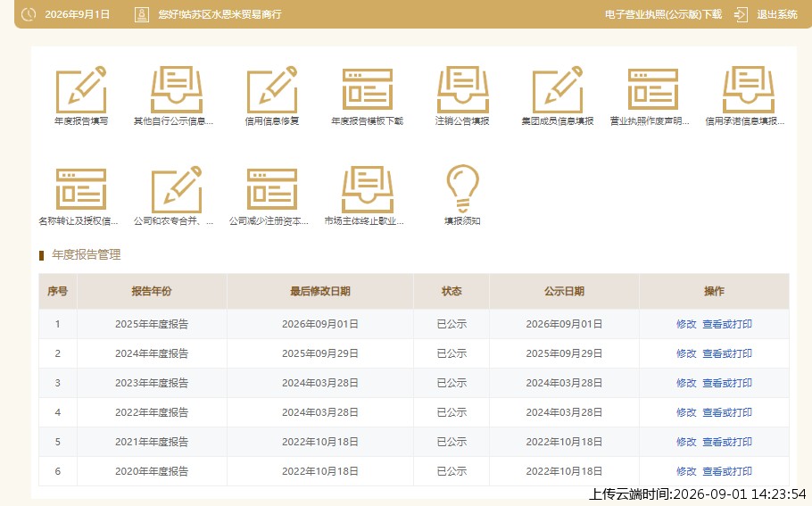The width and height of the screenshot is (812, 506).
Task: Click 查看或打印 for 2020年年度报告
Action: [727, 471]
